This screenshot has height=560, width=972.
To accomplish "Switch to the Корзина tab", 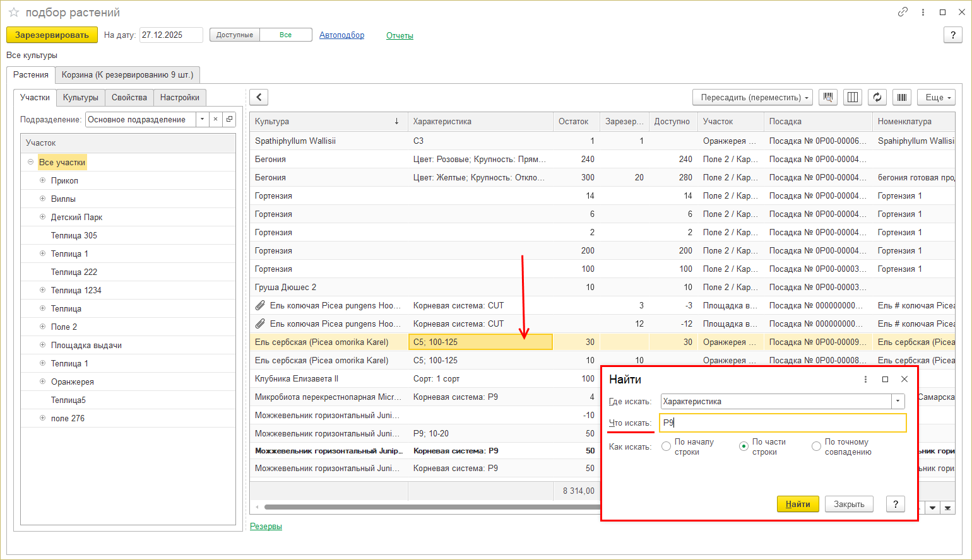I will [x=127, y=75].
